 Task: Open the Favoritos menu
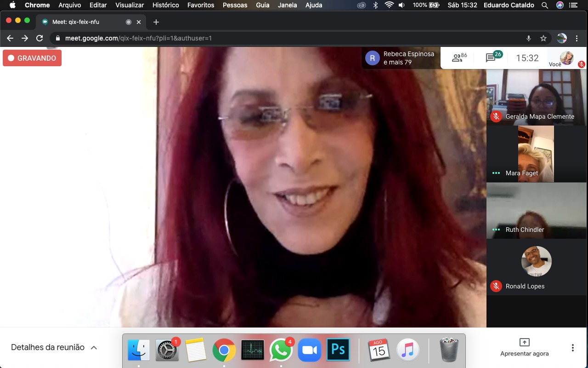pyautogui.click(x=201, y=5)
